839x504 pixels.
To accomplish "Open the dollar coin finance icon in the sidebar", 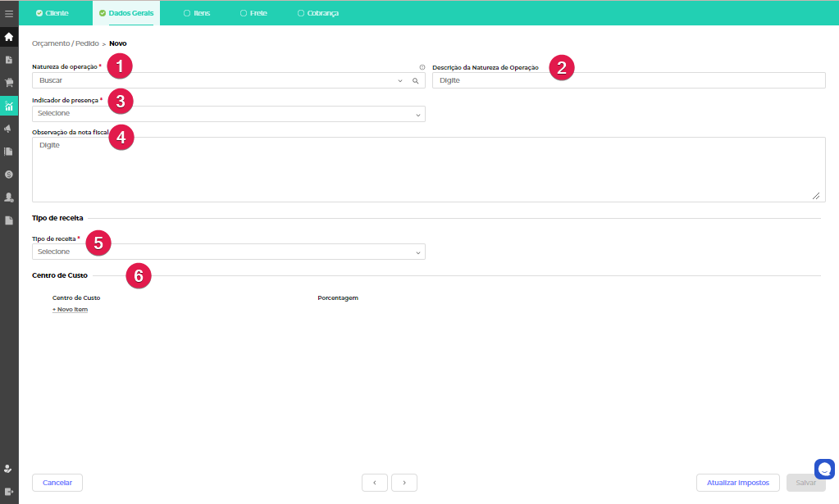I will coord(9,175).
